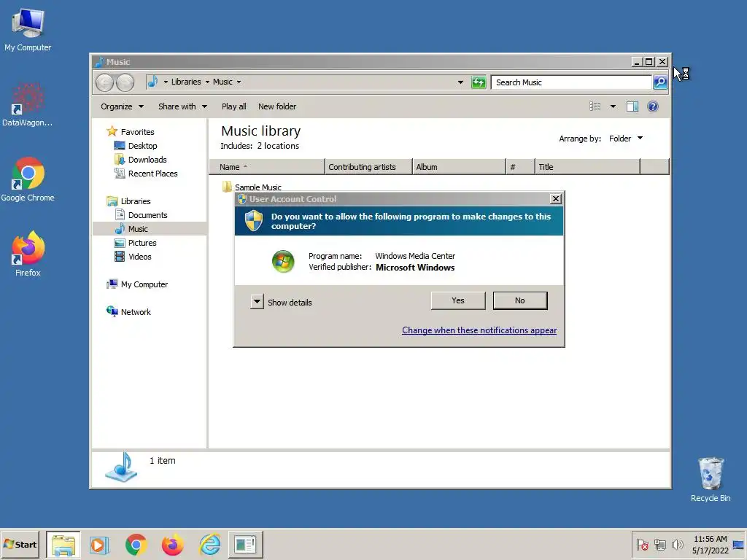Screen dimensions: 747x560
Task: Select Music library in navigation pane
Action: click(x=150, y=228)
